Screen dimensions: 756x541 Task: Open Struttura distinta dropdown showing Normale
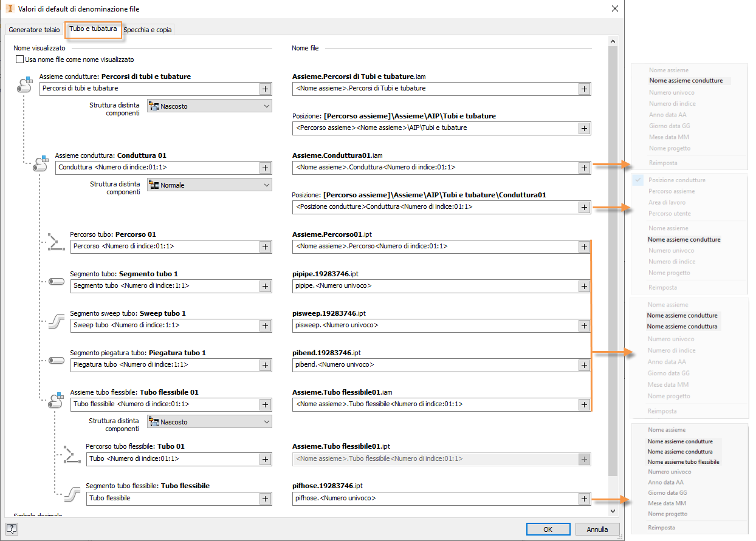(210, 185)
